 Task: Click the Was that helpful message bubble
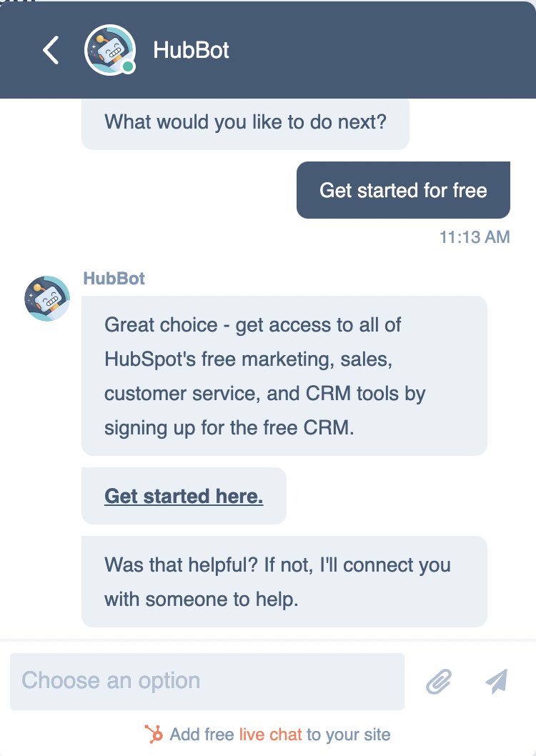284,582
